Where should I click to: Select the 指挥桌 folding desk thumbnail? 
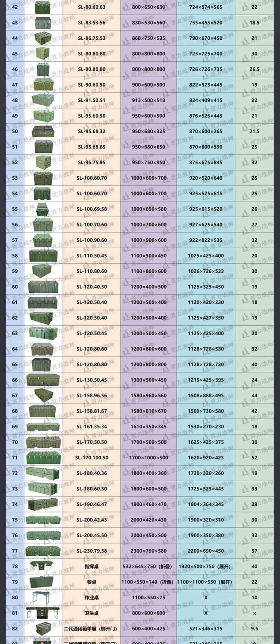click(43, 566)
